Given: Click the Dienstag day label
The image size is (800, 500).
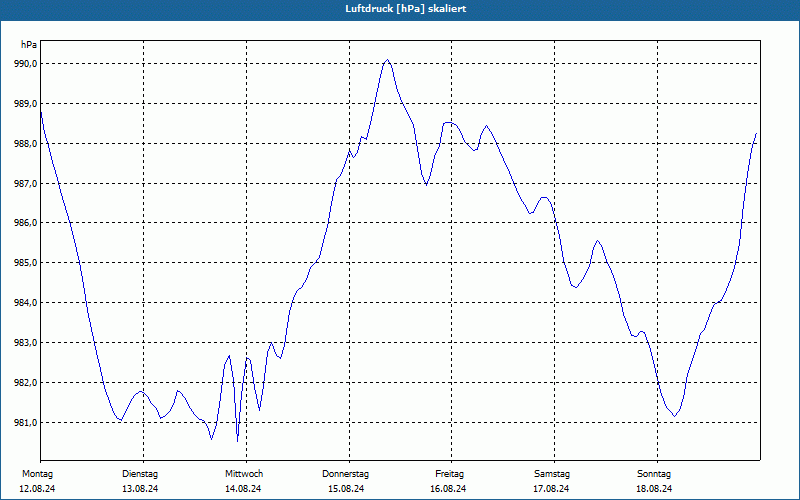Looking at the screenshot, I should click(140, 474).
